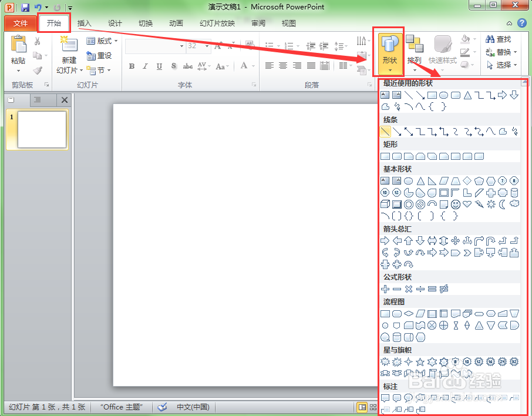Image resolution: width=532 pixels, height=416 pixels.
Task: Select the straight line under 线条
Action: click(385, 132)
